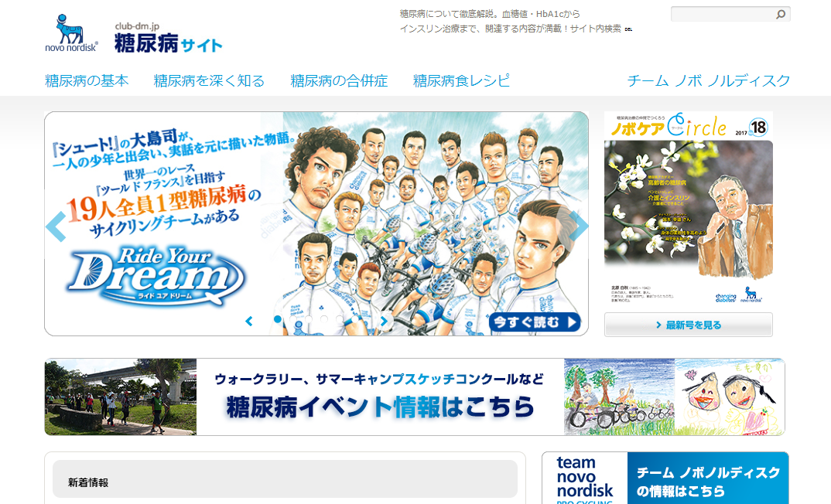The width and height of the screenshot is (831, 504).
Task: Select the second slide indicator dot
Action: tap(293, 319)
